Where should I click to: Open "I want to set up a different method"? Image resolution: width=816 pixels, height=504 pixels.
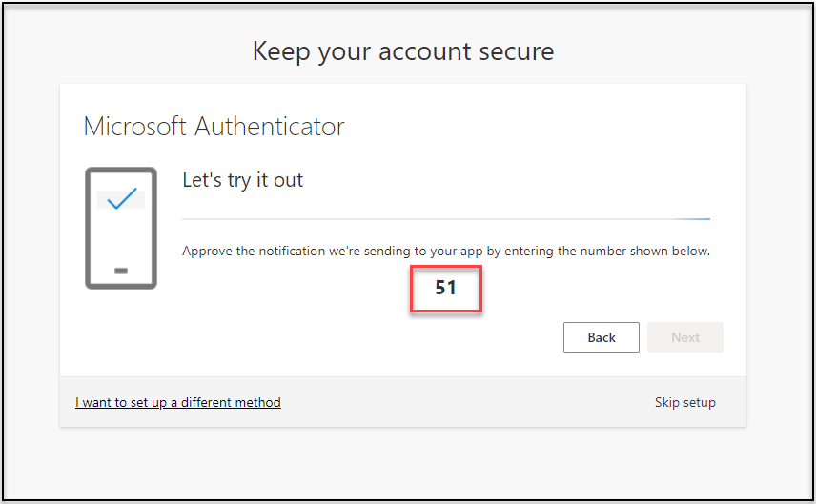178,402
